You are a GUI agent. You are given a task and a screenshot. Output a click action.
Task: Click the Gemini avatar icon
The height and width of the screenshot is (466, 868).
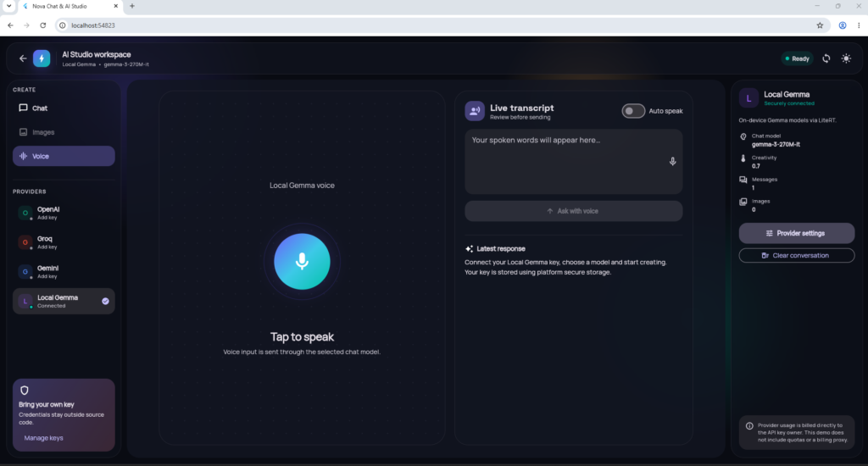25,272
